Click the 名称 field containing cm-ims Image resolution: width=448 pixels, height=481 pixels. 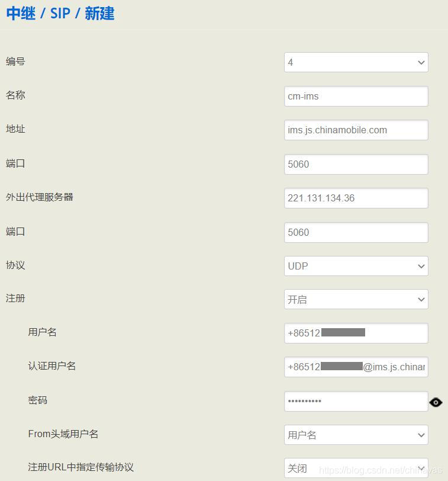pos(356,96)
